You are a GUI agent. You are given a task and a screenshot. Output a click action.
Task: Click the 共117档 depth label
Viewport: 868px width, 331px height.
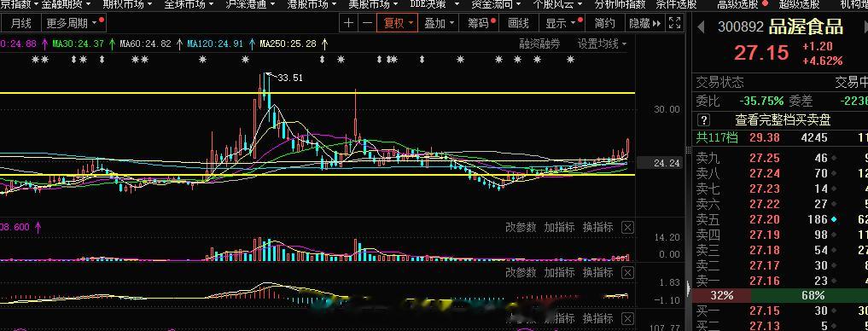pyautogui.click(x=717, y=138)
